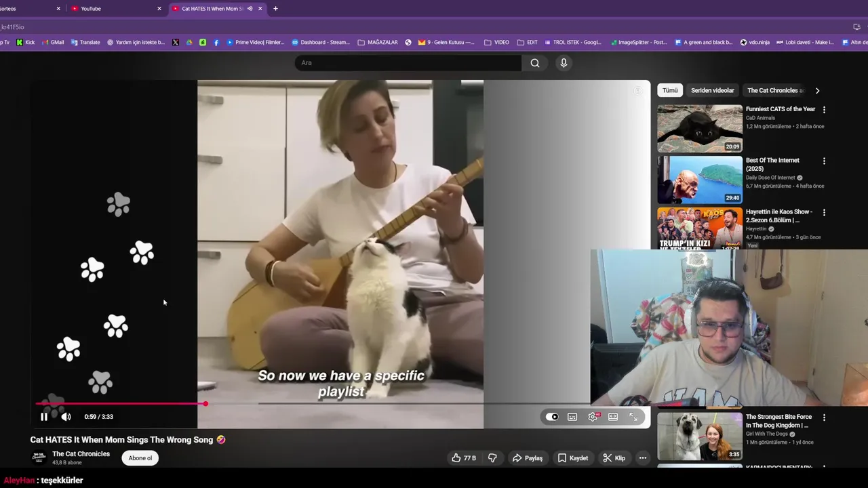
Task: Close the Cat HATES It When Mom tab
Action: point(260,9)
